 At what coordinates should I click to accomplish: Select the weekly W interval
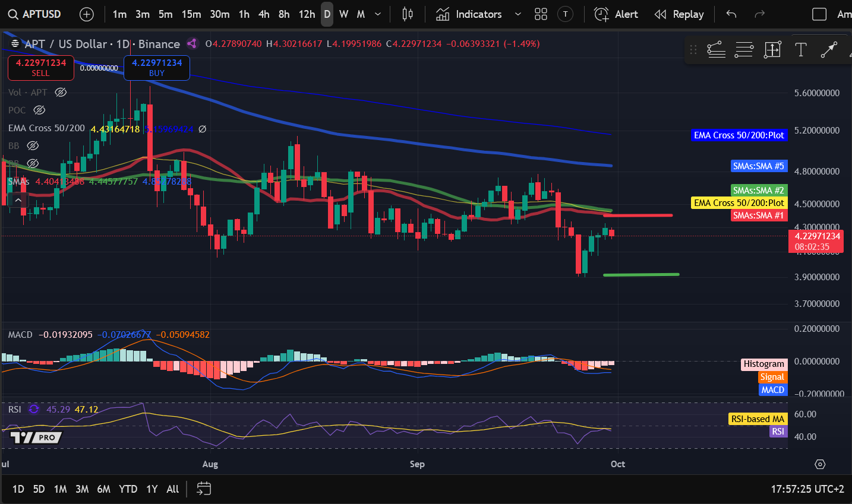(x=343, y=14)
